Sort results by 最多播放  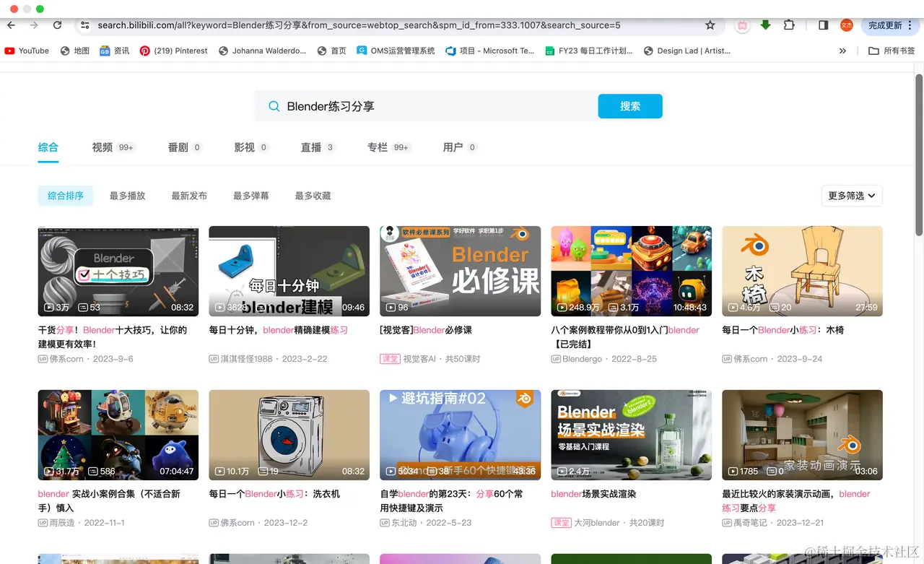[128, 196]
